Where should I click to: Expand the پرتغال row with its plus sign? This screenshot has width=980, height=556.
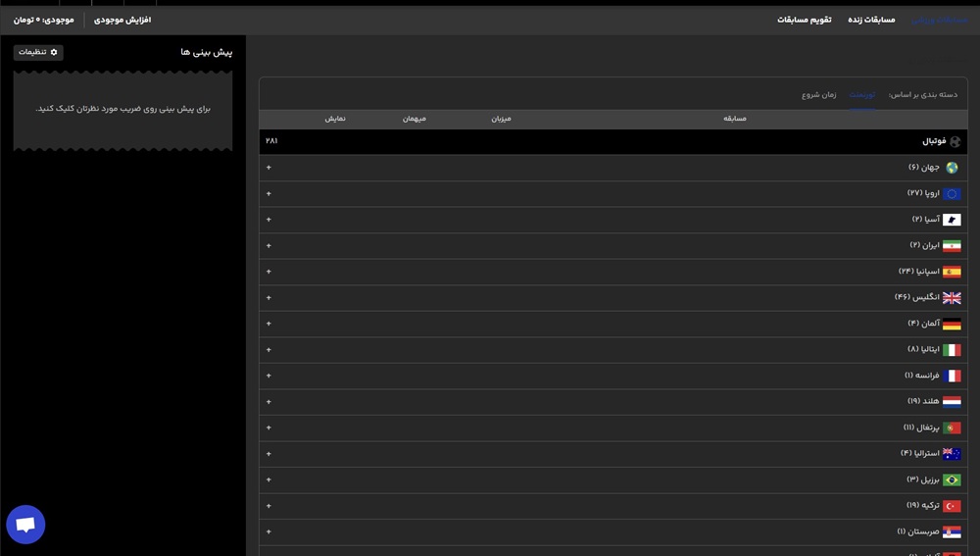point(269,428)
